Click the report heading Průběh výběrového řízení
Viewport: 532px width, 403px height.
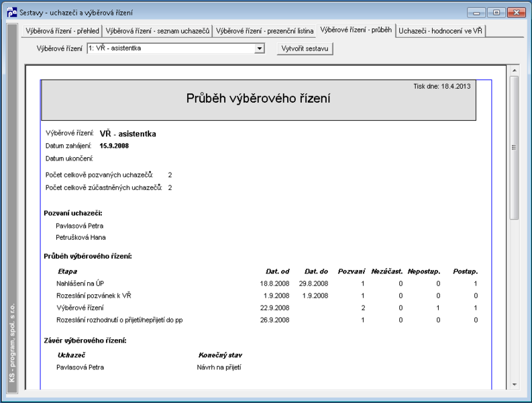tap(258, 98)
